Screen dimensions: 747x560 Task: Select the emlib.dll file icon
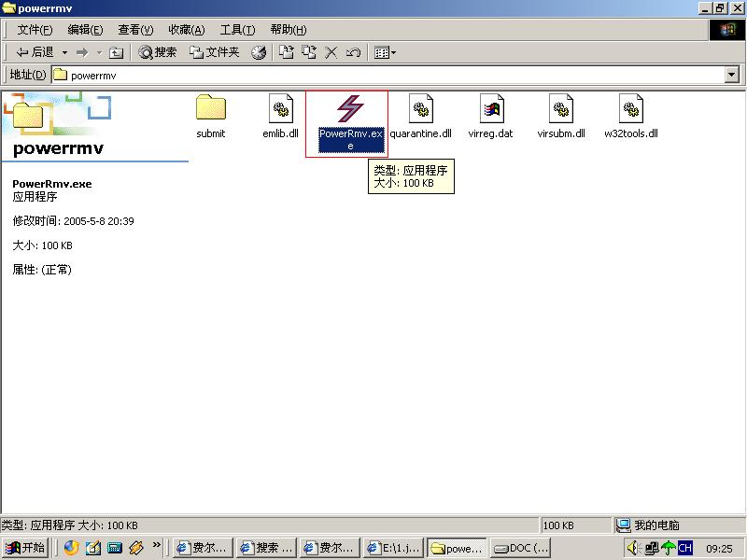click(x=281, y=108)
